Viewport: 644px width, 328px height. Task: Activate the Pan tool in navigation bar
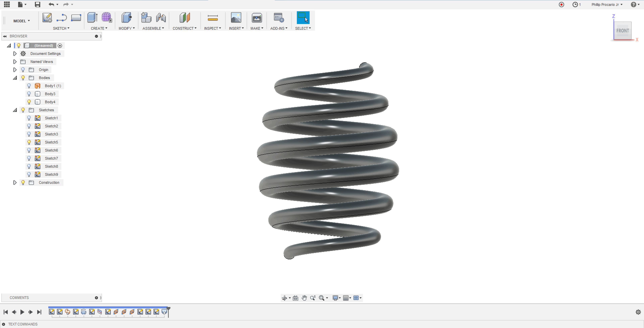(304, 298)
